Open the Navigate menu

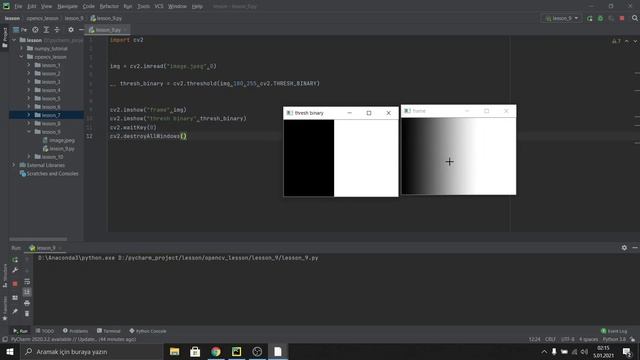pos(67,7)
